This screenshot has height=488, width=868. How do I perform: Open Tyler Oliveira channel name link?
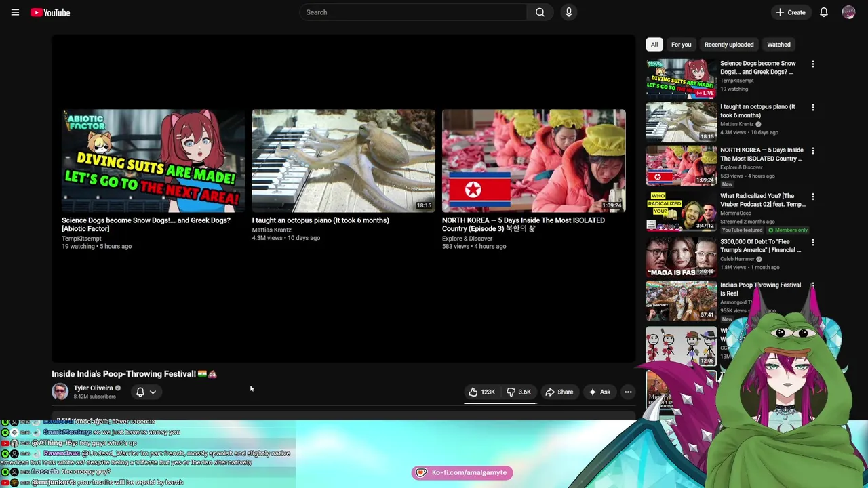(93, 388)
